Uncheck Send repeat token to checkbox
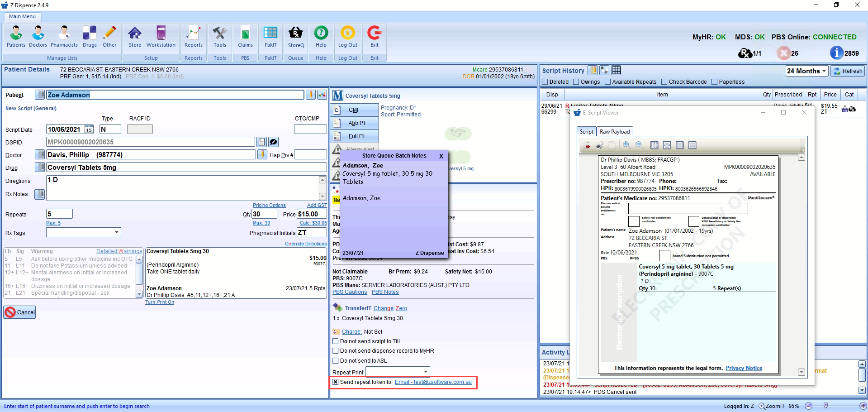The height and width of the screenshot is (412, 868). click(336, 382)
